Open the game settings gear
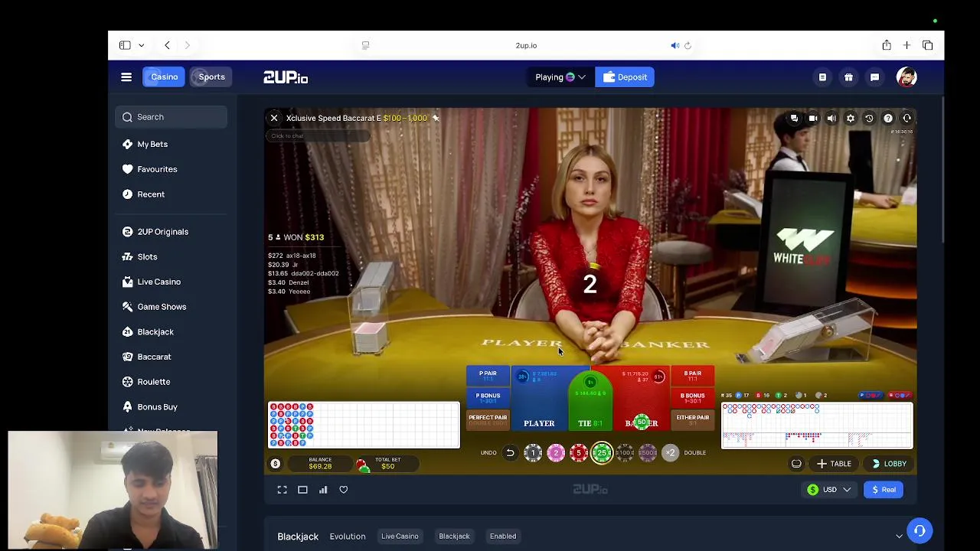 pyautogui.click(x=850, y=119)
